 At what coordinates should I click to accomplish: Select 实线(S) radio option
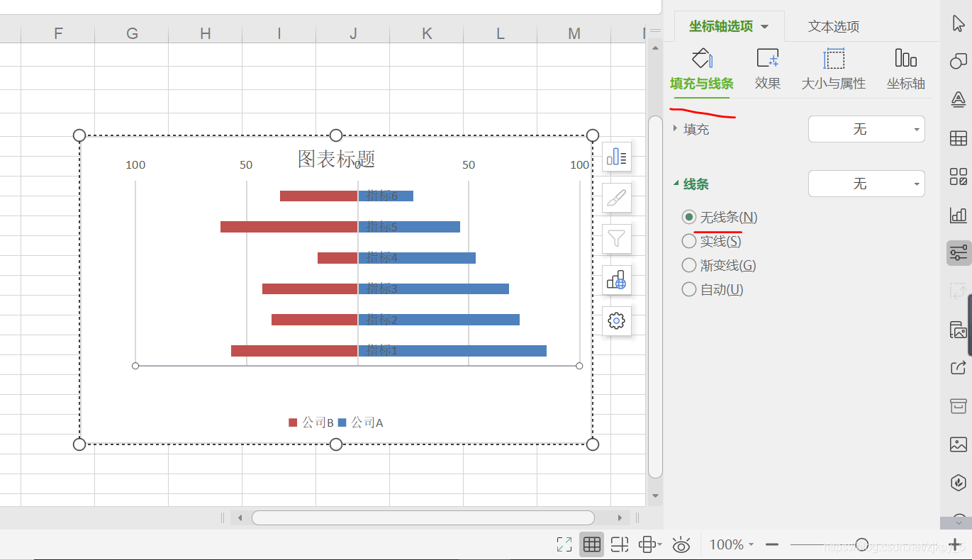[x=711, y=241]
